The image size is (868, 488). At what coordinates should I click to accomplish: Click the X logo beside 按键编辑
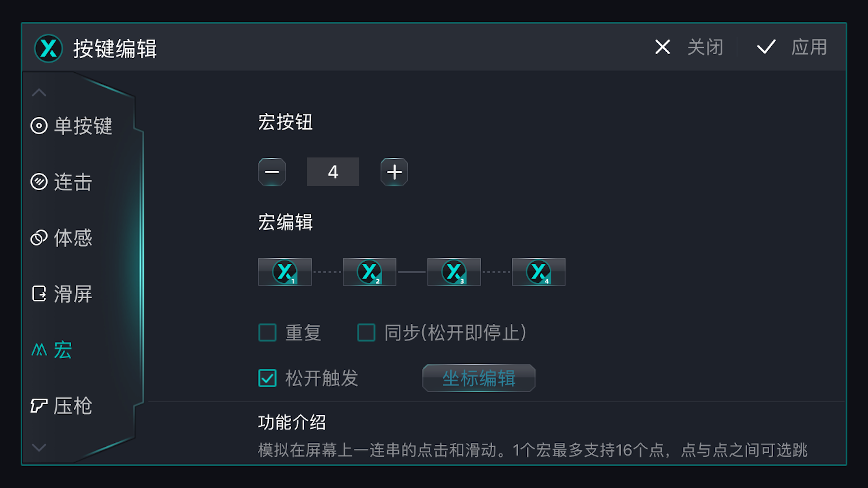[48, 48]
